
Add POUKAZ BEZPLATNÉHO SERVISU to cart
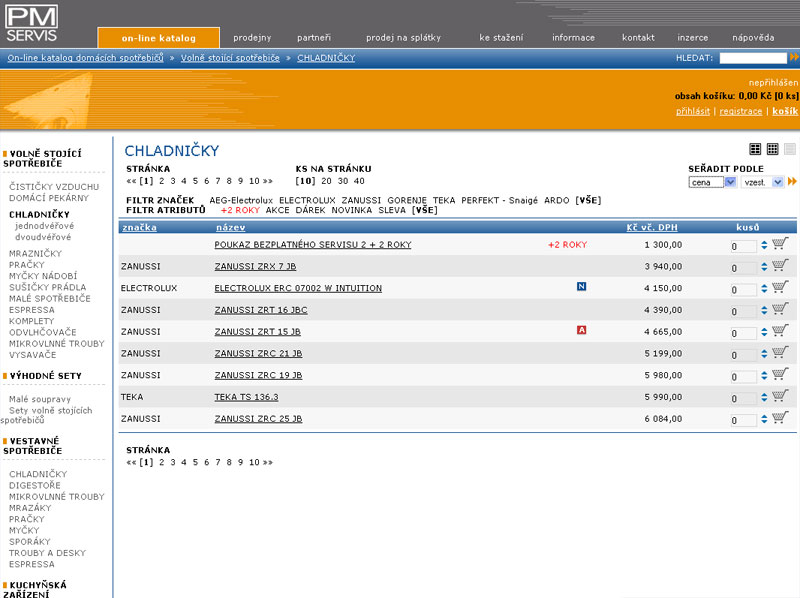780,244
